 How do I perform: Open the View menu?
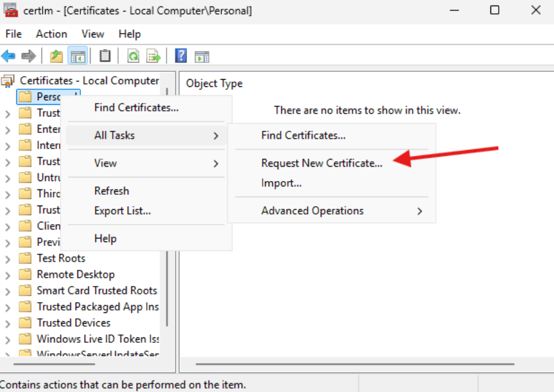92,34
